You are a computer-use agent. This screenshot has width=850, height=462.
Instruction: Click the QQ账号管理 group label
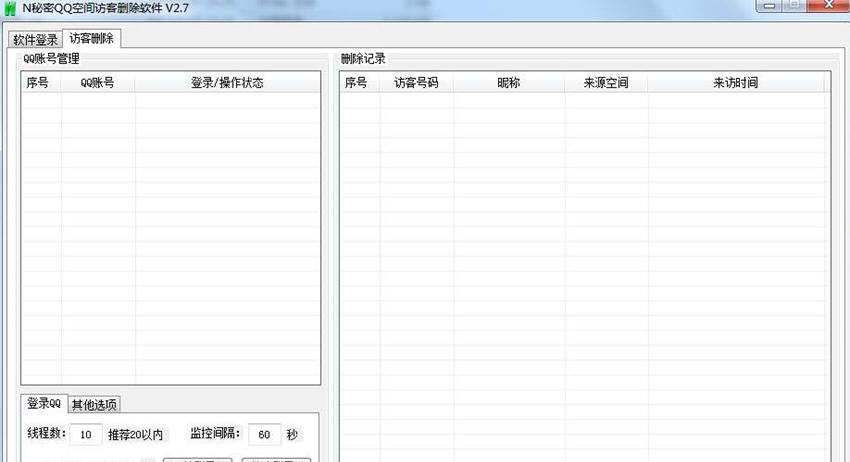click(51, 59)
